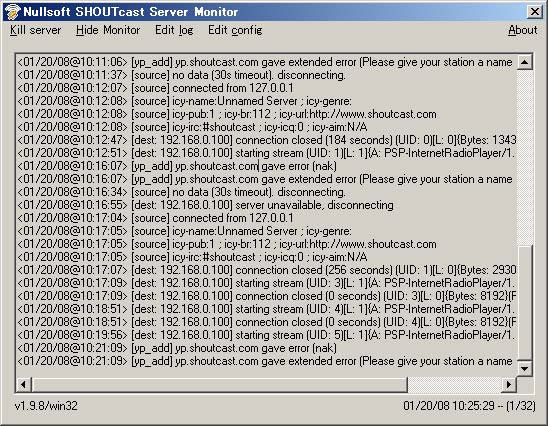Select Hide Monitor in the menu bar
The height and width of the screenshot is (426, 548).
pyautogui.click(x=108, y=30)
